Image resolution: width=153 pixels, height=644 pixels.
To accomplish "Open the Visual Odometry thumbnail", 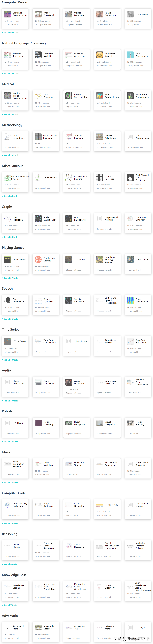I will point(38,423).
